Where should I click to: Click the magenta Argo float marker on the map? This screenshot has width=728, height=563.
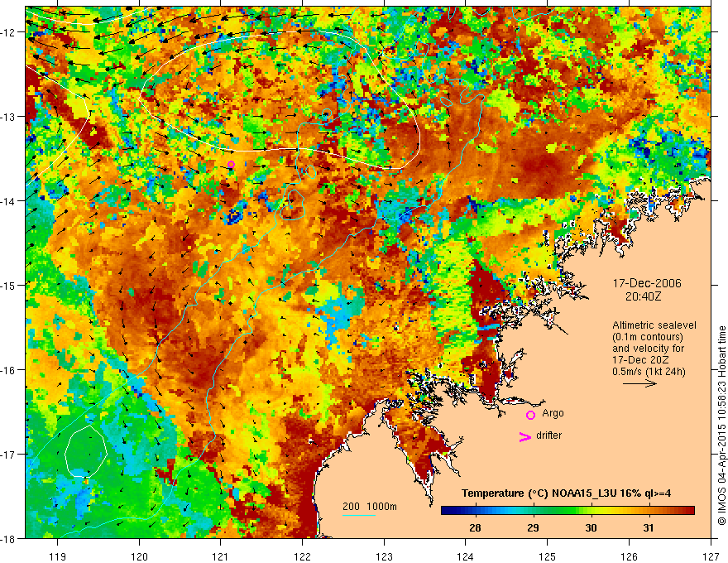tap(231, 165)
